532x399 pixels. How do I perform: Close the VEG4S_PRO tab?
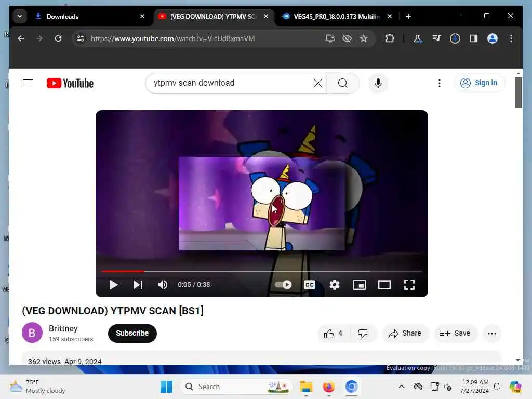point(390,16)
